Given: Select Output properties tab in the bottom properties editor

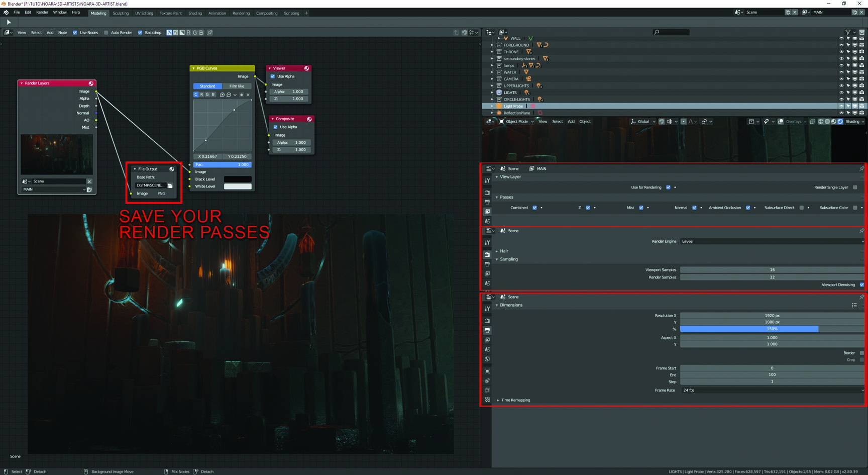Looking at the screenshot, I should pos(487,330).
